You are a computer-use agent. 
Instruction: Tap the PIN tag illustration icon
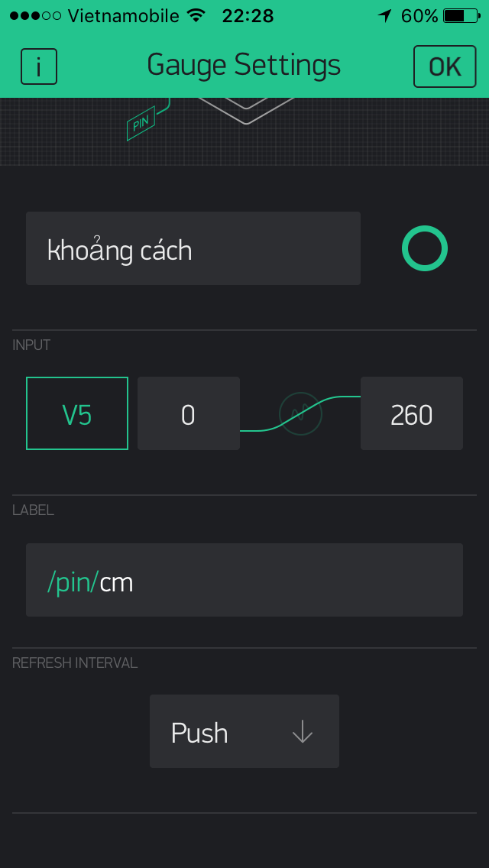point(141,123)
